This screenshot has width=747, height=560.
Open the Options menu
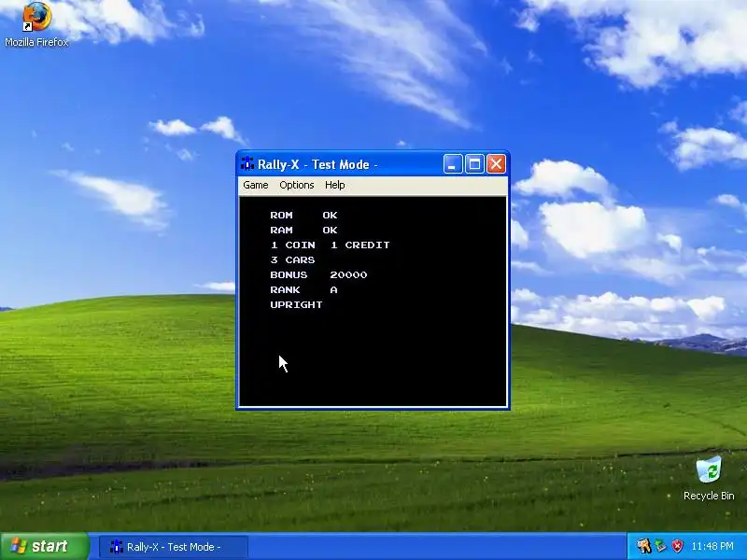(296, 185)
